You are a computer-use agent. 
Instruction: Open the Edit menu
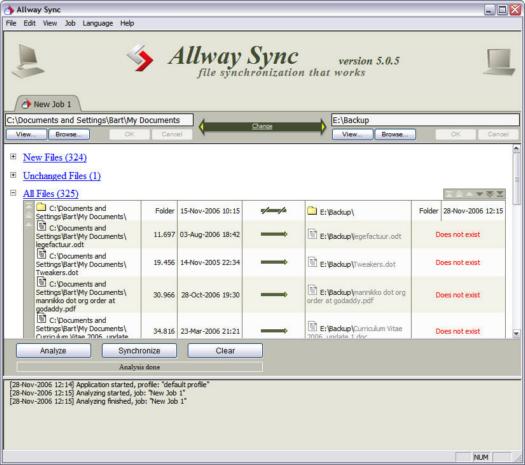click(29, 23)
